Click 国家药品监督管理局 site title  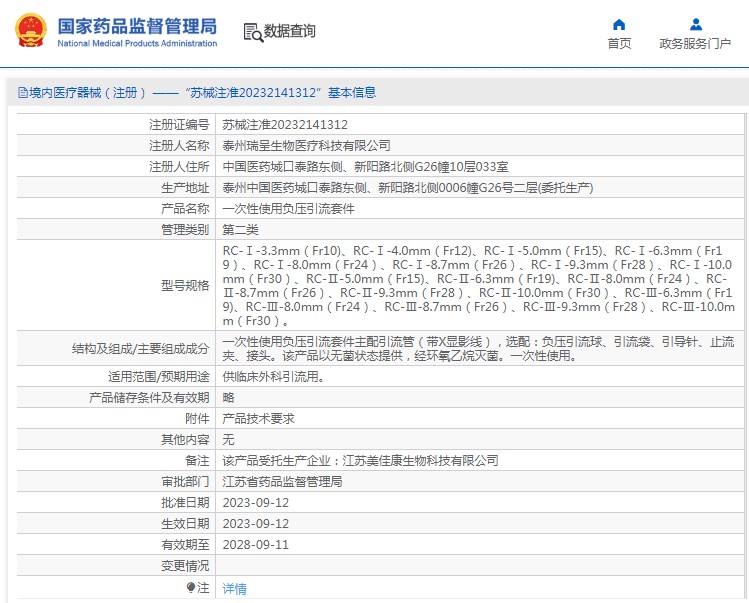pos(137,26)
